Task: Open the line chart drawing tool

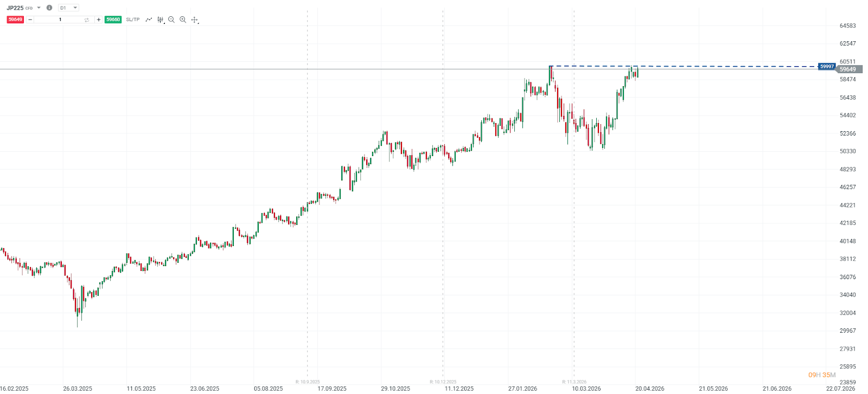Action: pos(149,20)
